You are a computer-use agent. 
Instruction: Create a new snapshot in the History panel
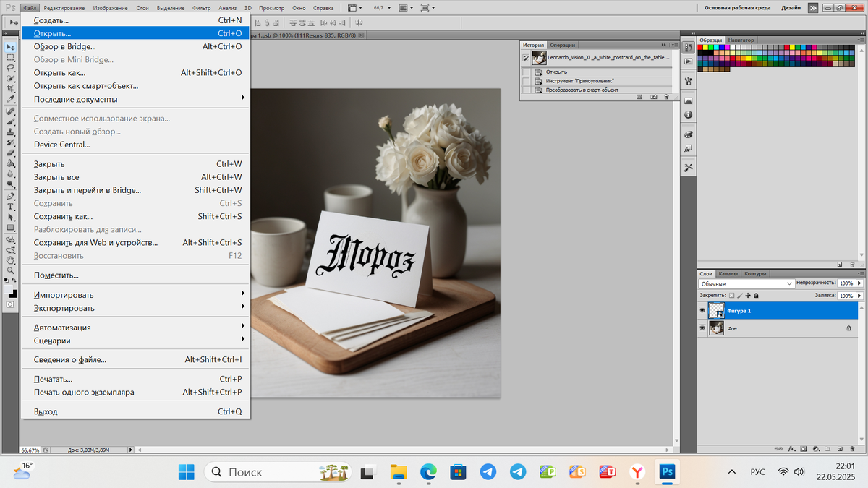point(653,96)
